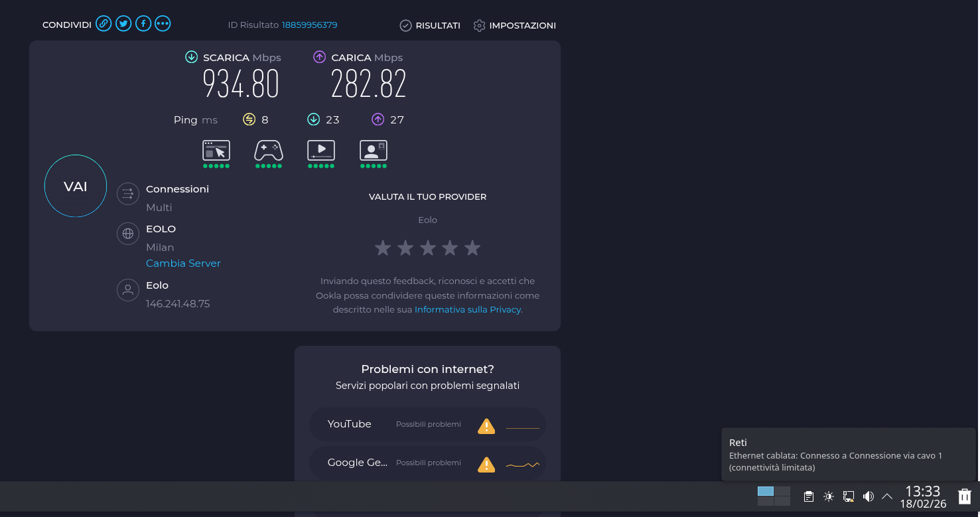980x517 pixels.
Task: Click the copy link share icon
Action: coord(103,24)
